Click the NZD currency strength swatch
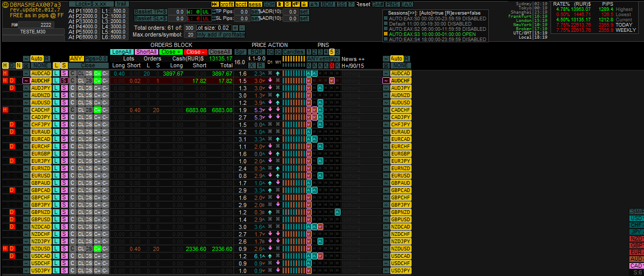This screenshot has height=276, width=644. [x=636, y=238]
